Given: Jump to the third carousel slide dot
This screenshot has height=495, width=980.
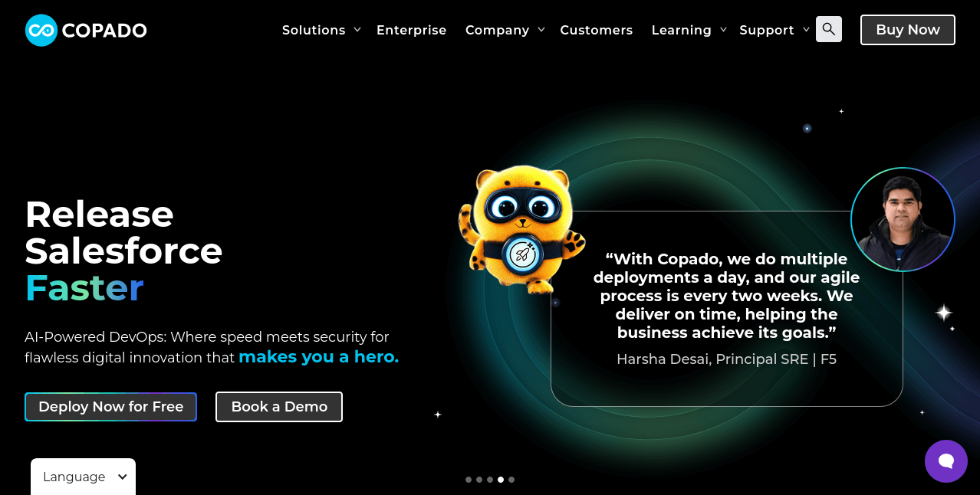Looking at the screenshot, I should (x=490, y=480).
